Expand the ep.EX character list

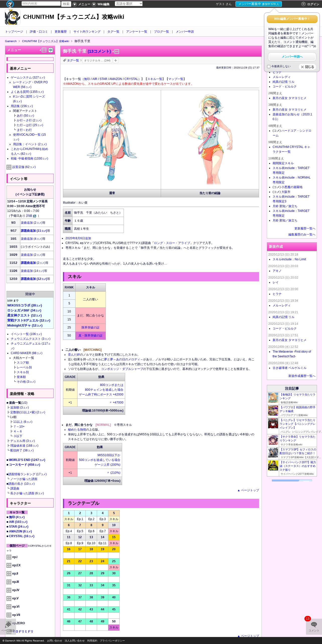9,565
